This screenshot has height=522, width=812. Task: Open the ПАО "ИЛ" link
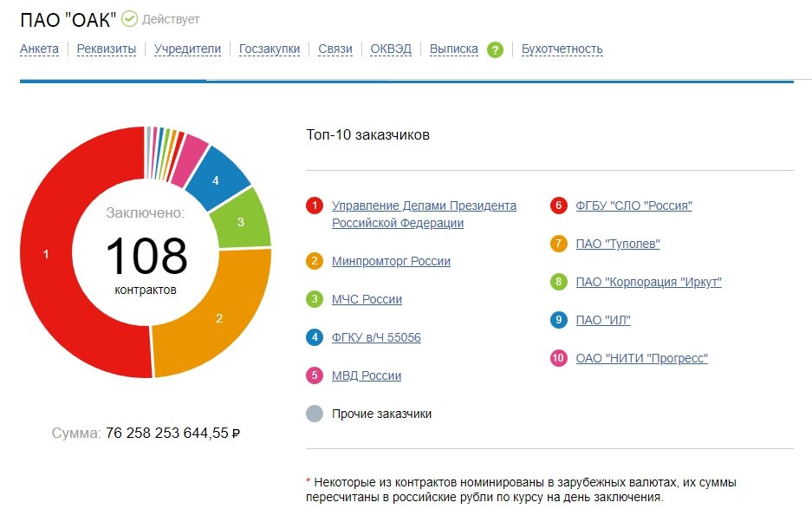603,320
